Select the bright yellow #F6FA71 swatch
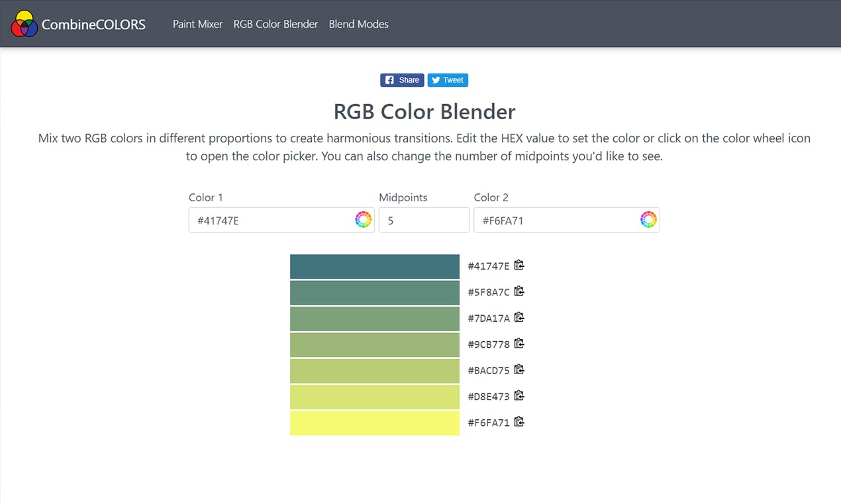This screenshot has width=841, height=504. (375, 423)
